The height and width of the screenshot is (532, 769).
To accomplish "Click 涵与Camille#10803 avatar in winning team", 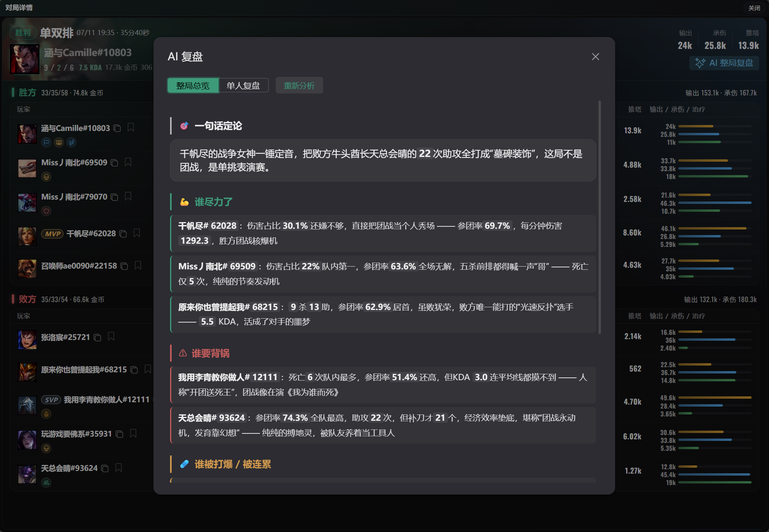I will [x=27, y=134].
